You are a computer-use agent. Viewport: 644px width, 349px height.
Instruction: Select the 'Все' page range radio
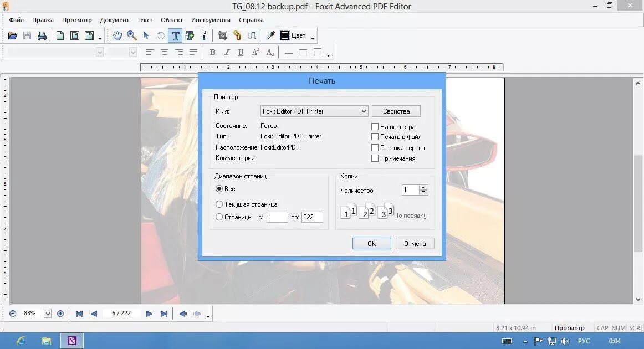pyautogui.click(x=219, y=189)
